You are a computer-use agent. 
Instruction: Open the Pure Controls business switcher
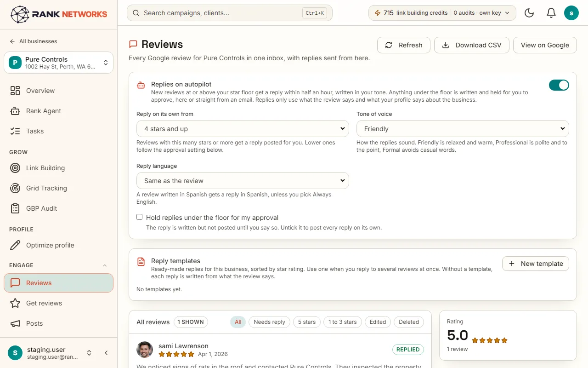coord(58,63)
